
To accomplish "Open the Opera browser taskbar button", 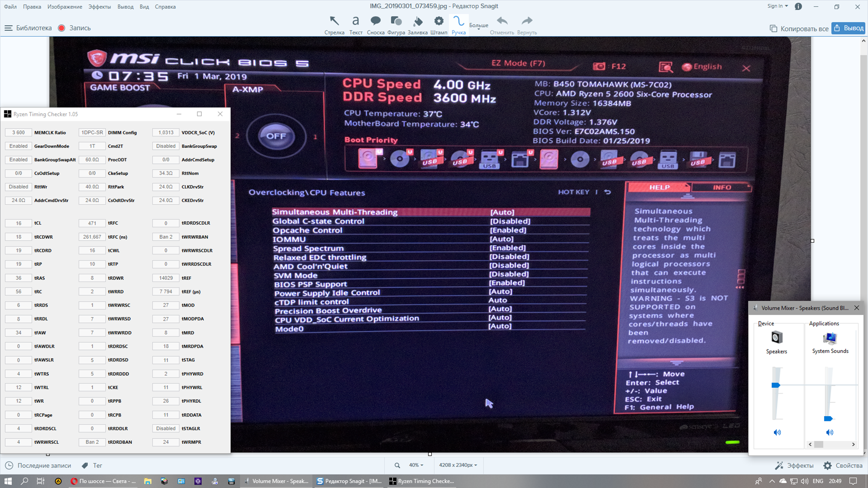I will click(x=102, y=481).
